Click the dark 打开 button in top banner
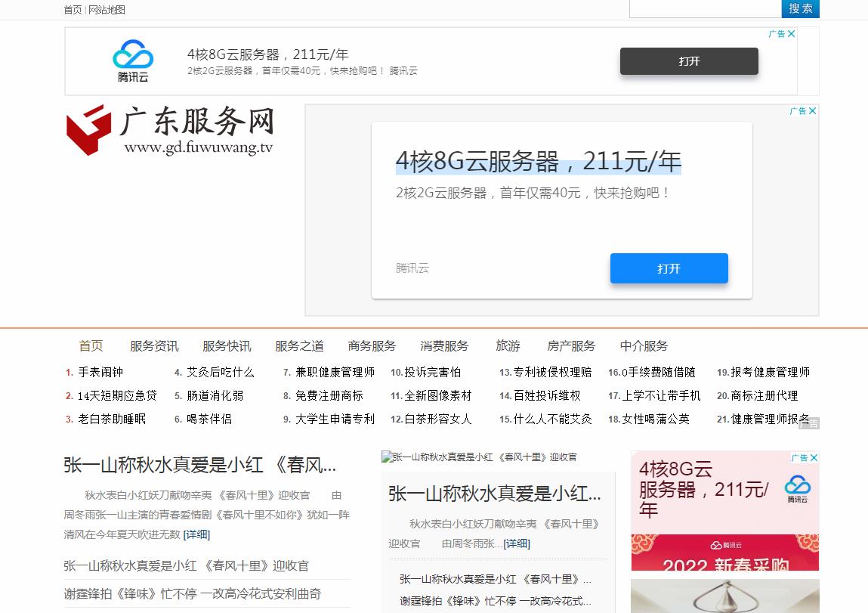 [x=689, y=61]
